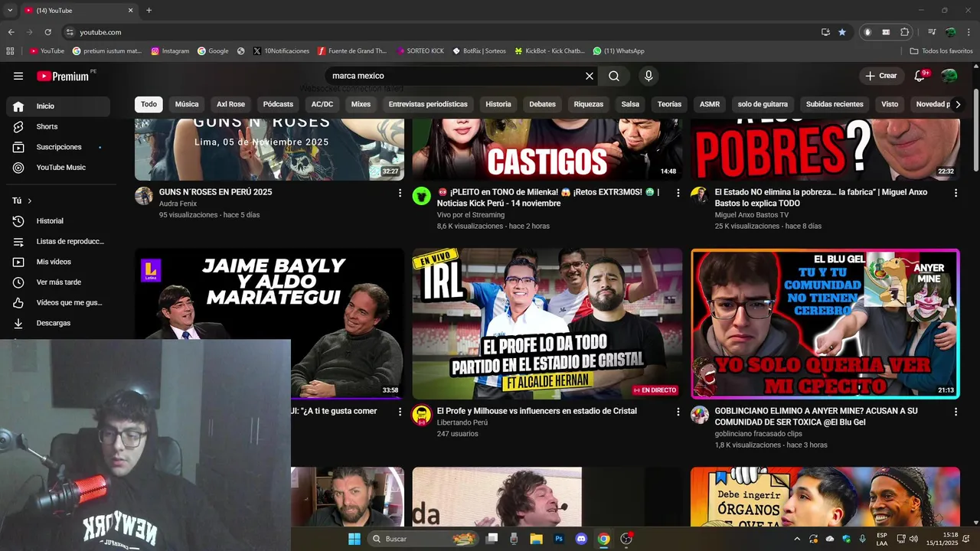This screenshot has width=980, height=551.
Task: Reload the page in Chrome
Action: [47, 32]
